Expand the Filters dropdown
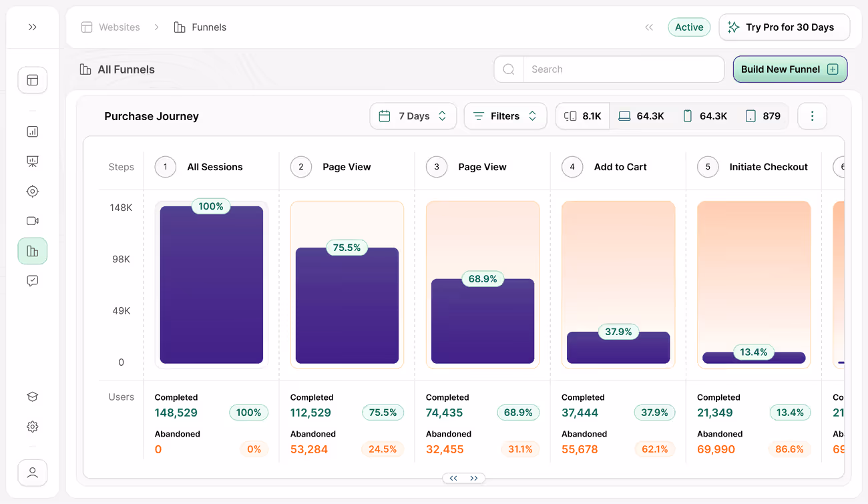Viewport: 868px width, 504px height. pos(505,115)
